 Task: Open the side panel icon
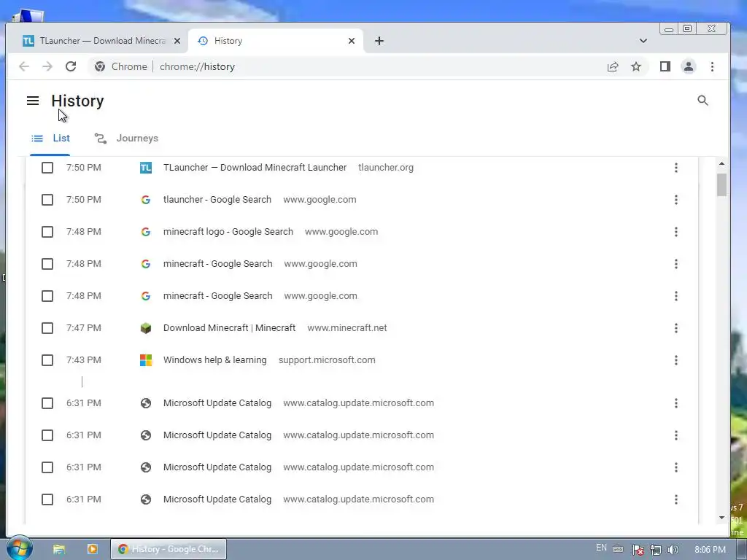pos(665,66)
